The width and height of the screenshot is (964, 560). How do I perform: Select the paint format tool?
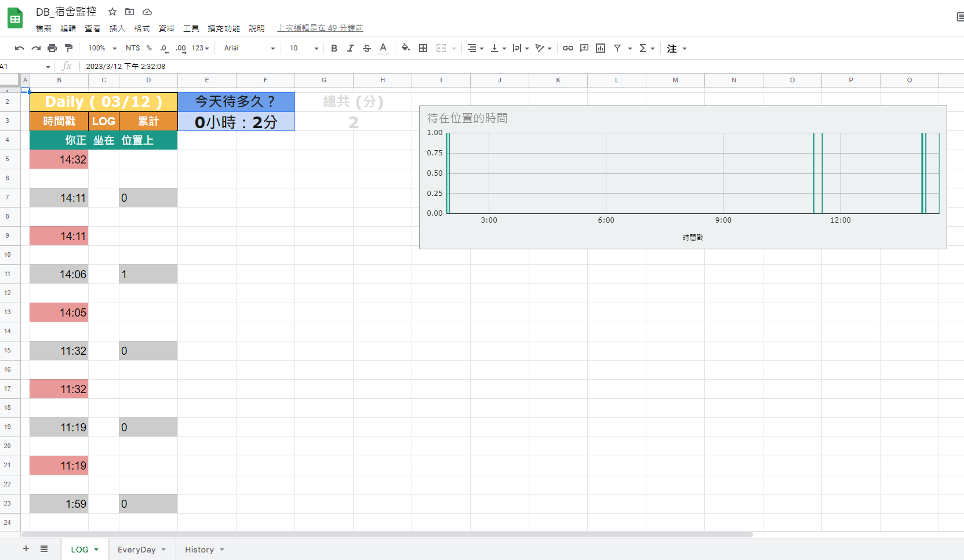pos(69,48)
